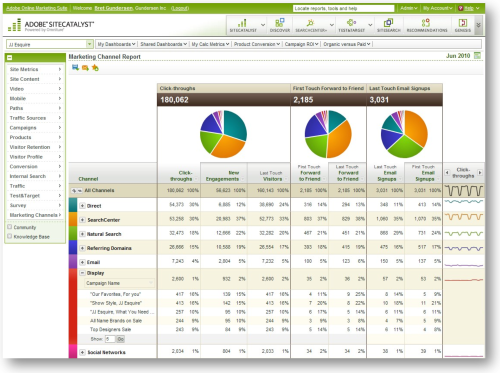
Task: Click the Adobe Online Marketing Suite link
Action: pos(37,8)
